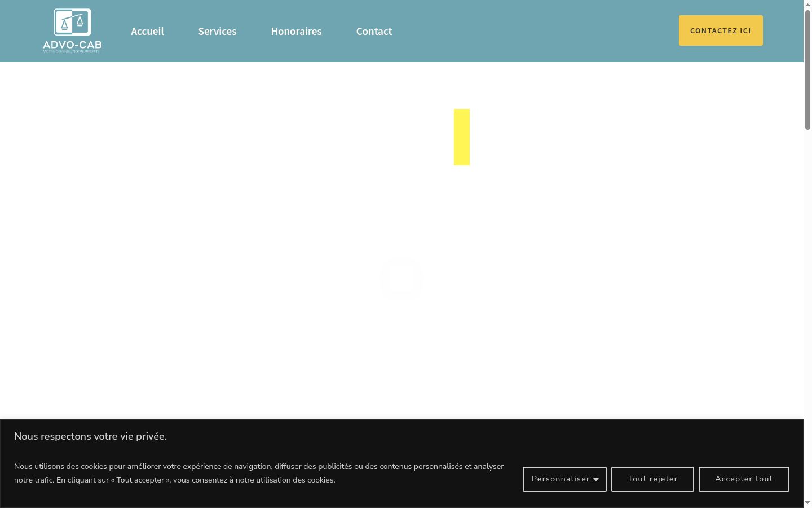The image size is (812, 508).
Task: Click the ADVO-CAB wordmark under the logo
Action: coord(72,45)
